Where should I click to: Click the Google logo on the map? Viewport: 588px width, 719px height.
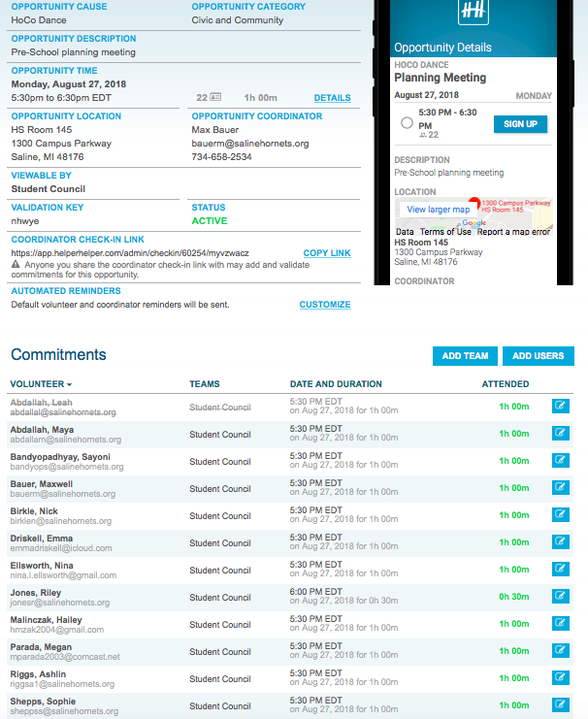point(474,222)
